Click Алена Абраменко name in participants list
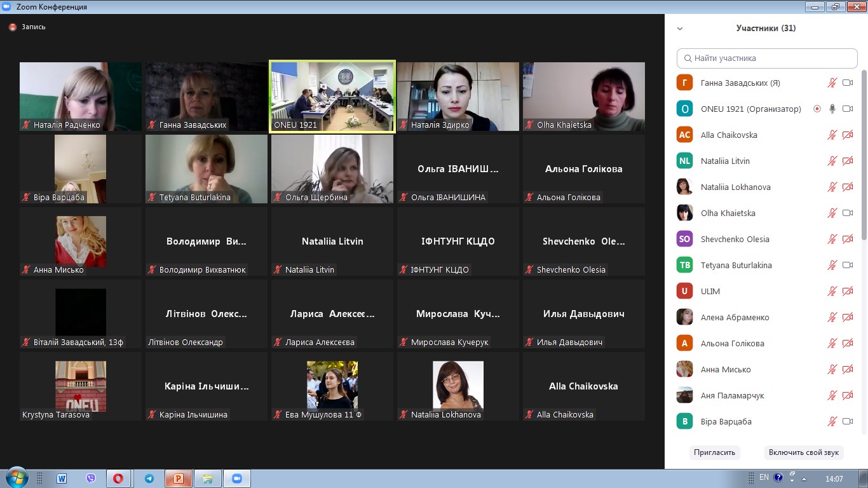 tap(735, 317)
